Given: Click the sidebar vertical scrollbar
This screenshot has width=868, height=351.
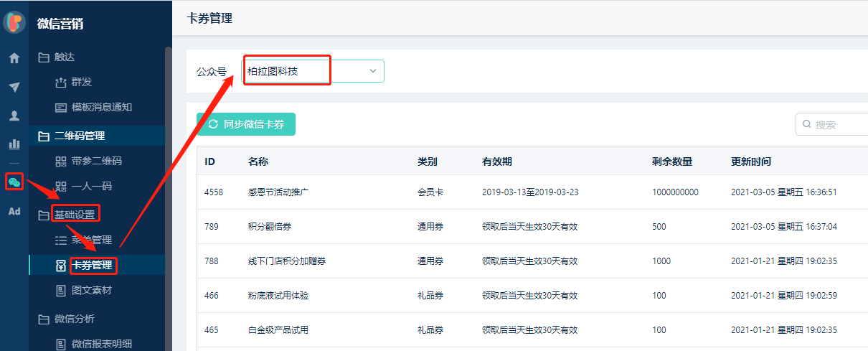Looking at the screenshot, I should pos(168,179).
